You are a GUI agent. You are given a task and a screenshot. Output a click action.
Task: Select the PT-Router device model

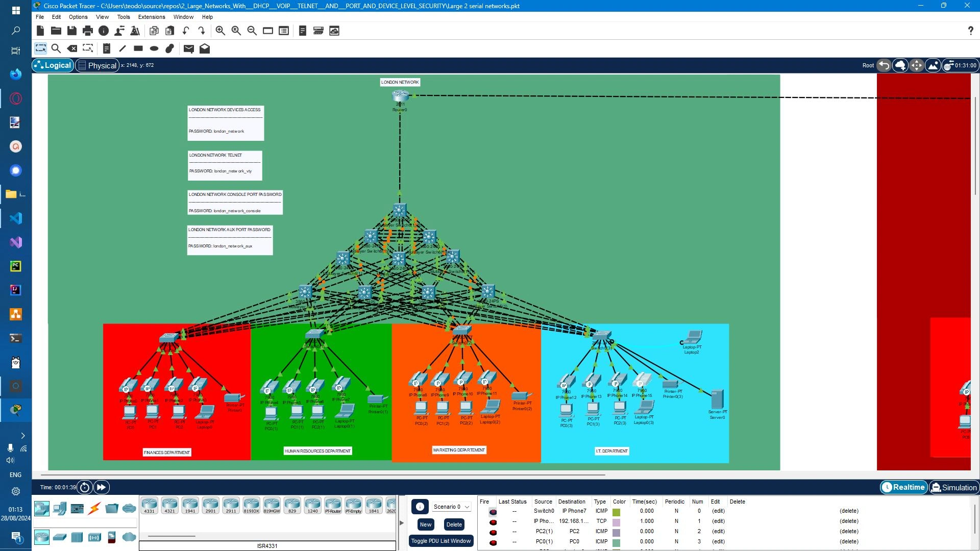pos(333,506)
